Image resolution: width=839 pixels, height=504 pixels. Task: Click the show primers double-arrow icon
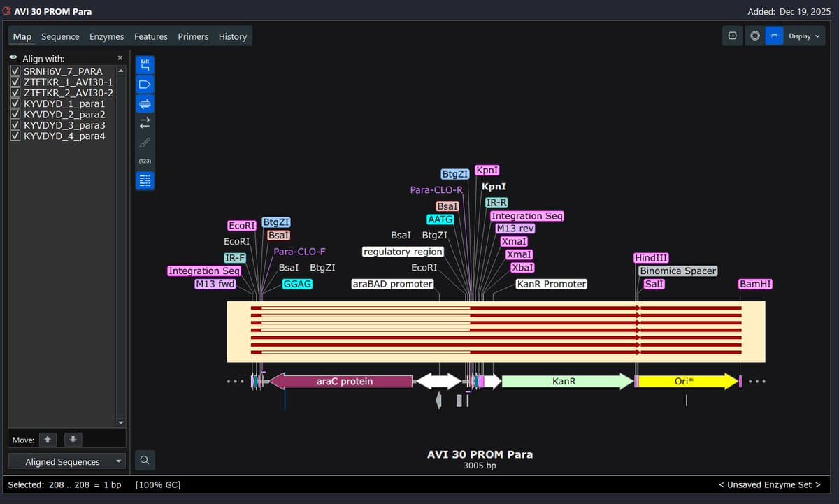145,103
